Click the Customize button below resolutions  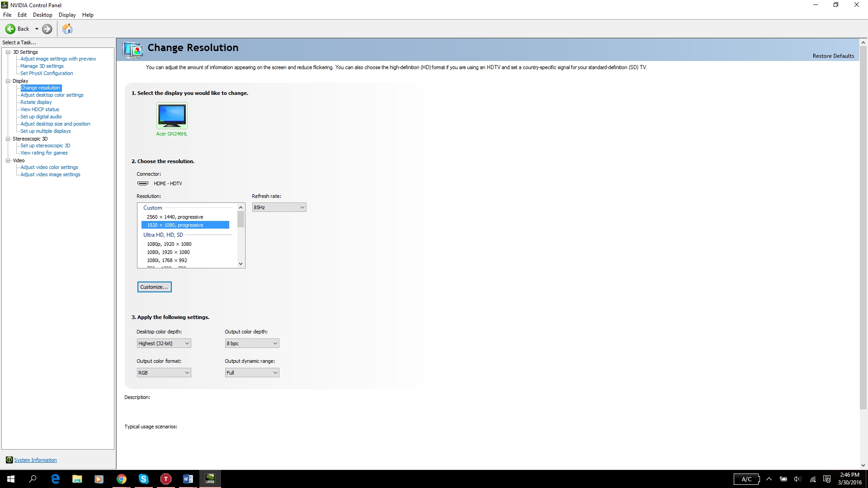(x=155, y=286)
